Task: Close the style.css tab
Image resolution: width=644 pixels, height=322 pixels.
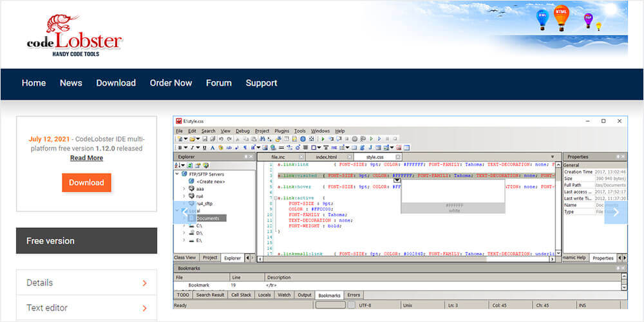Action: (x=398, y=157)
